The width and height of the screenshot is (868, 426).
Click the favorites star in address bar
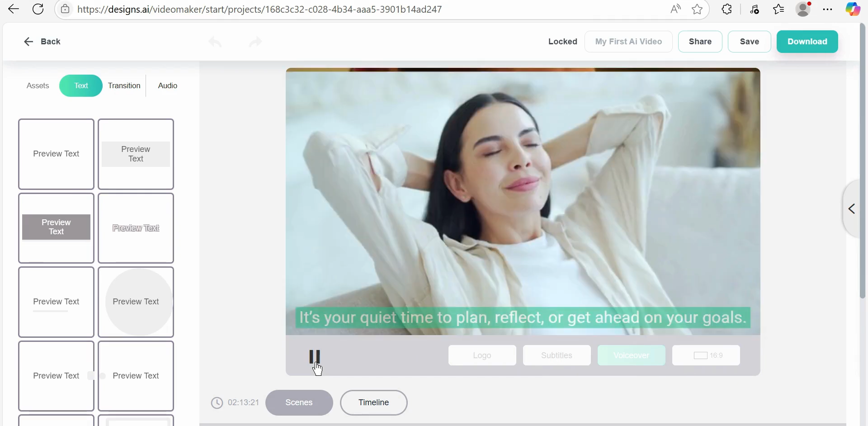point(697,9)
